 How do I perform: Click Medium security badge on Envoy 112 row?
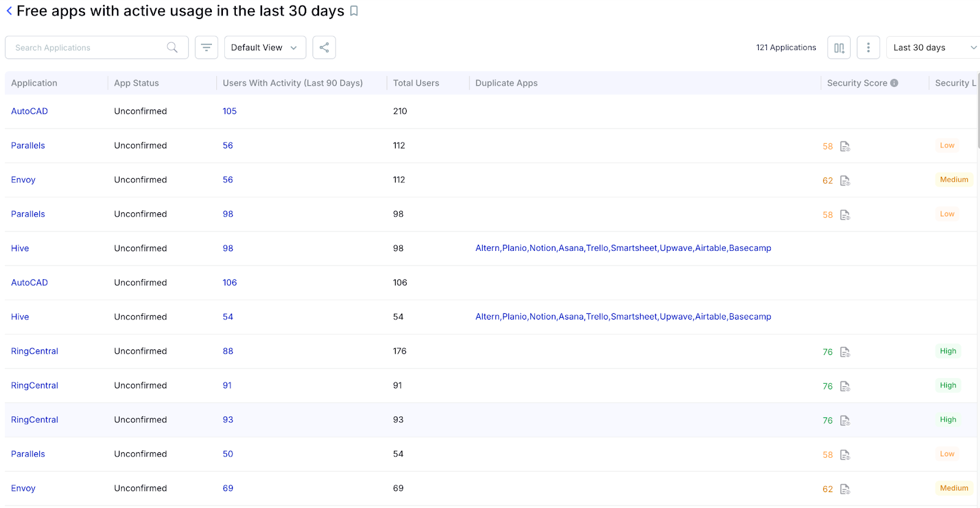click(954, 180)
